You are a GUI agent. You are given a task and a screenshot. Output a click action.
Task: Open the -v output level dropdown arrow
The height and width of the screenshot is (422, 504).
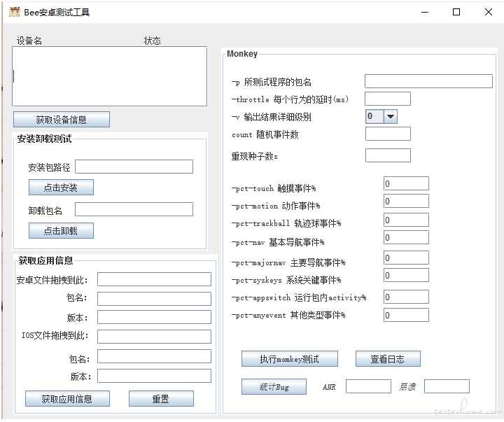391,116
